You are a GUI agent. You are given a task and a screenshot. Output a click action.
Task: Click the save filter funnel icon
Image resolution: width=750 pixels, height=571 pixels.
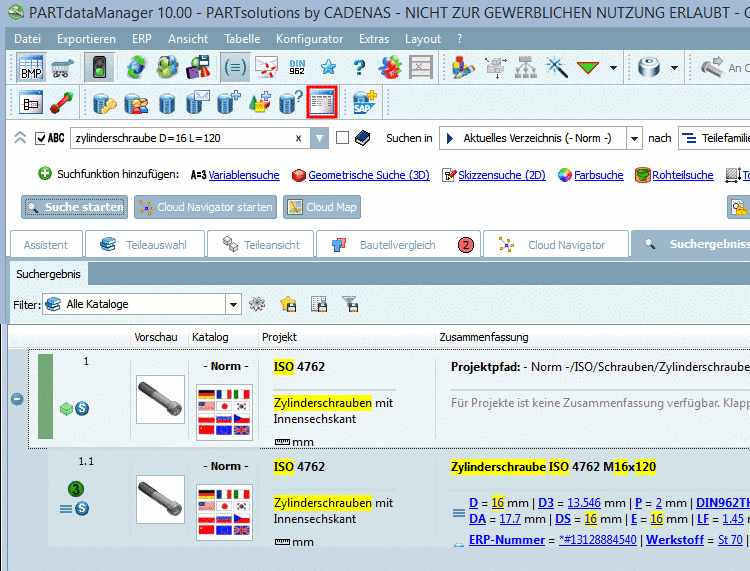[350, 304]
